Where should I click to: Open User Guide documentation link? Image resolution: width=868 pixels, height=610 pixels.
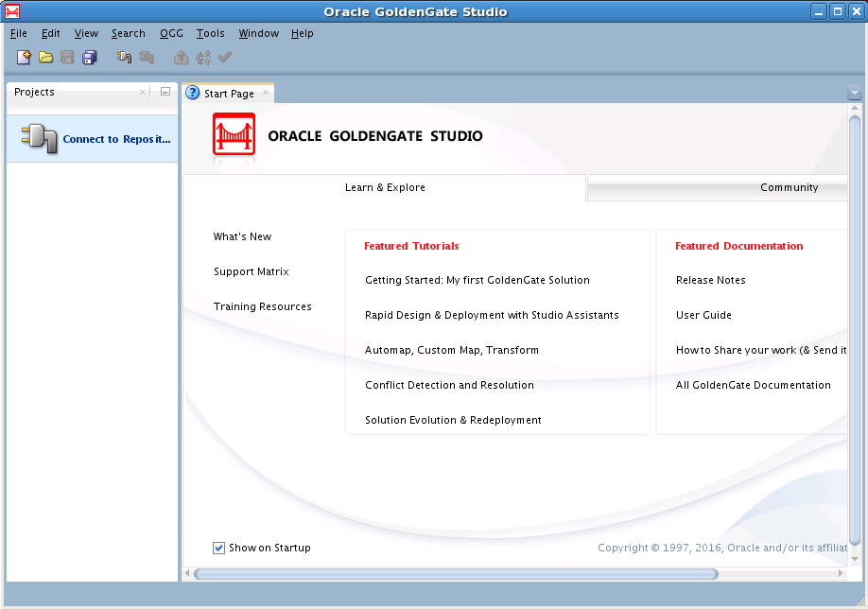[x=703, y=315]
